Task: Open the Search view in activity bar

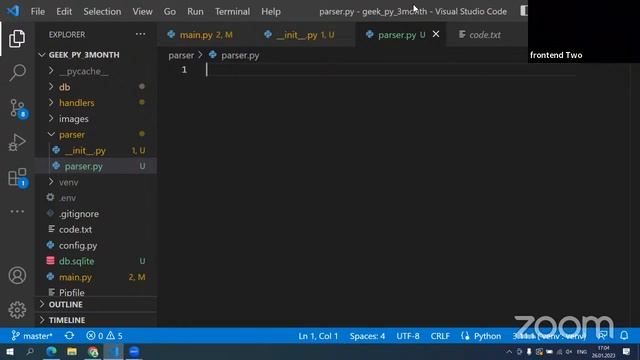Action: tap(17, 73)
